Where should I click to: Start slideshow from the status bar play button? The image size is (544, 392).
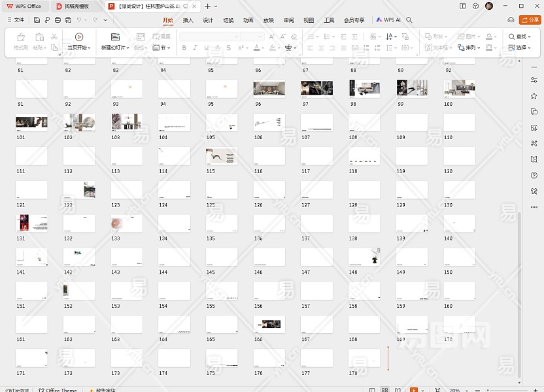click(413, 390)
